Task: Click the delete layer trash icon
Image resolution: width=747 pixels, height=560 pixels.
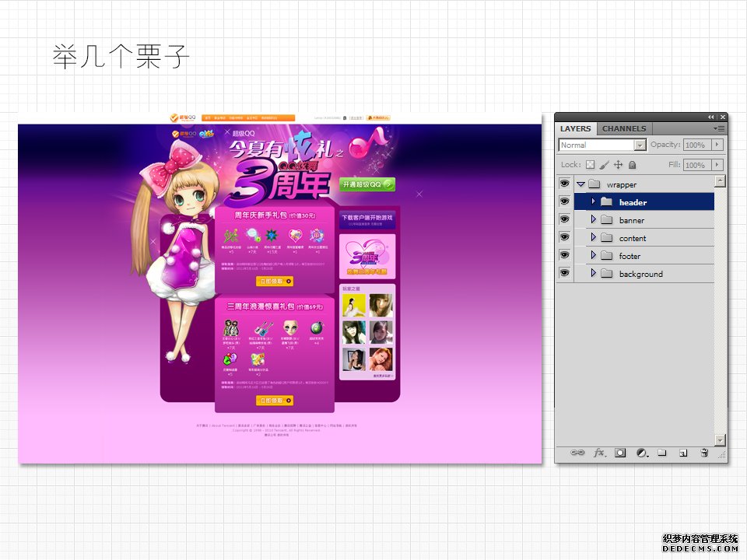Action: point(705,453)
